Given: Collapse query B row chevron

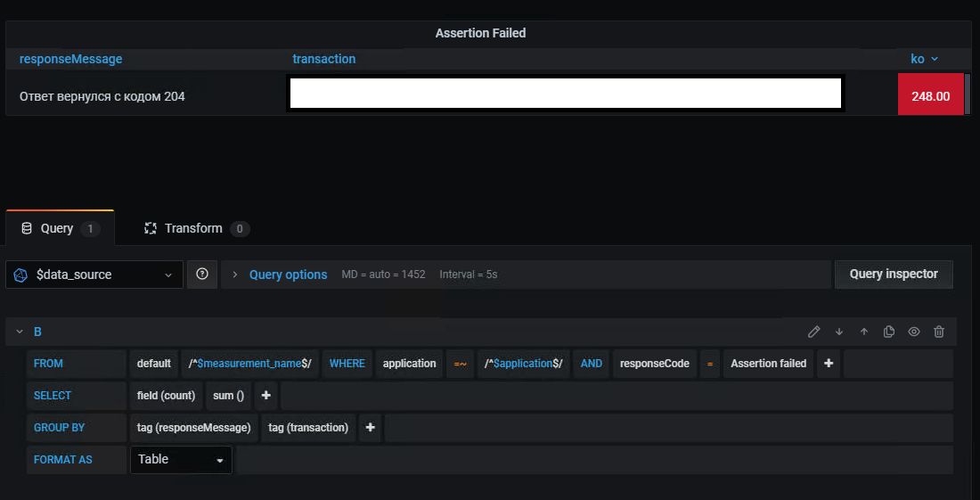Looking at the screenshot, I should 20,332.
